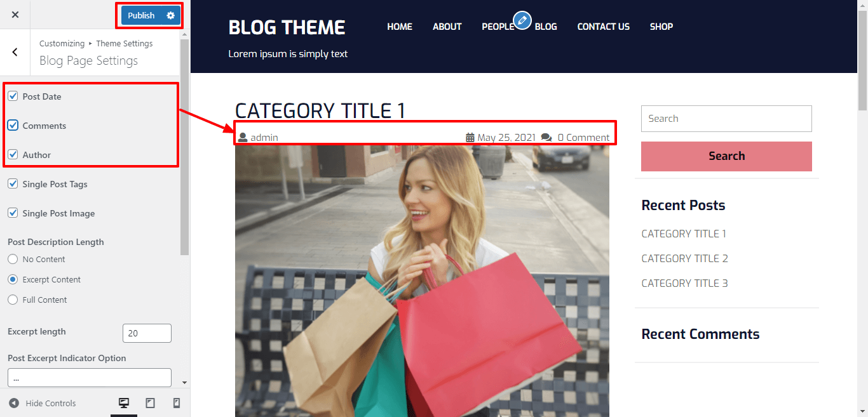Switch to tablet preview device icon
This screenshot has width=868, height=417.
(x=151, y=403)
